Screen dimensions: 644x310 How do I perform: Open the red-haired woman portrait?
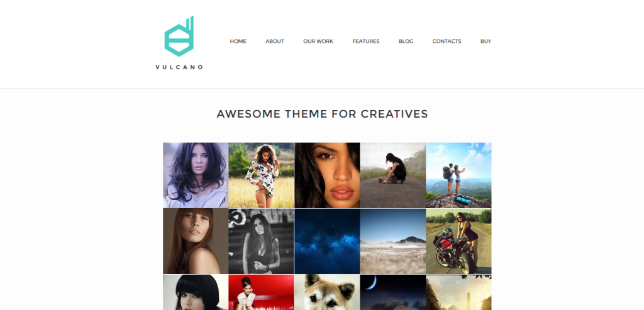click(196, 241)
